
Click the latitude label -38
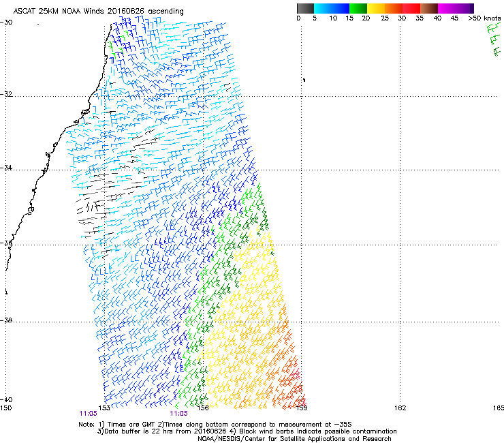(6, 320)
